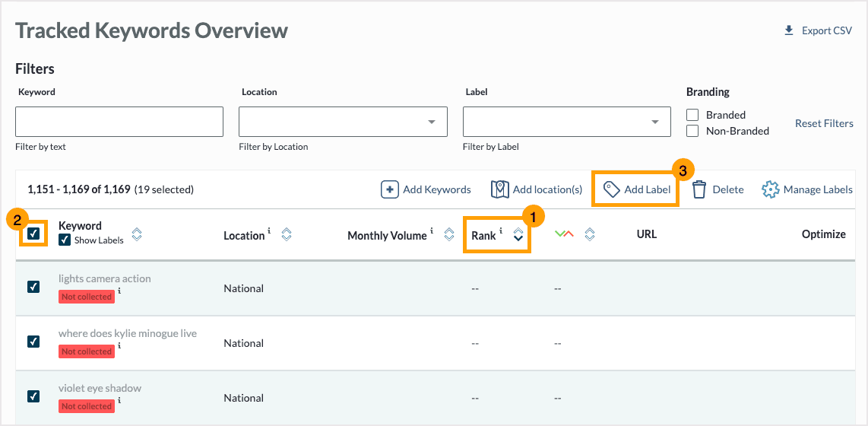This screenshot has width=868, height=426.
Task: Enable the Branded checkbox
Action: [692, 115]
